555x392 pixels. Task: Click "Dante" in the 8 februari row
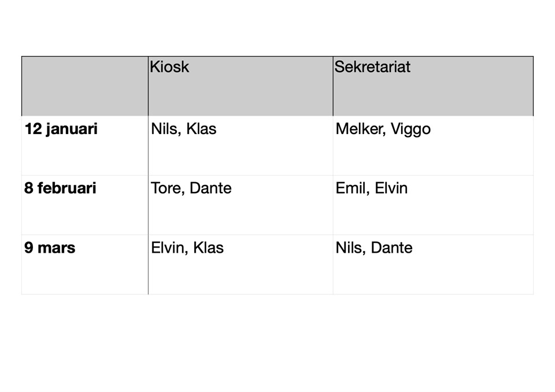click(210, 188)
